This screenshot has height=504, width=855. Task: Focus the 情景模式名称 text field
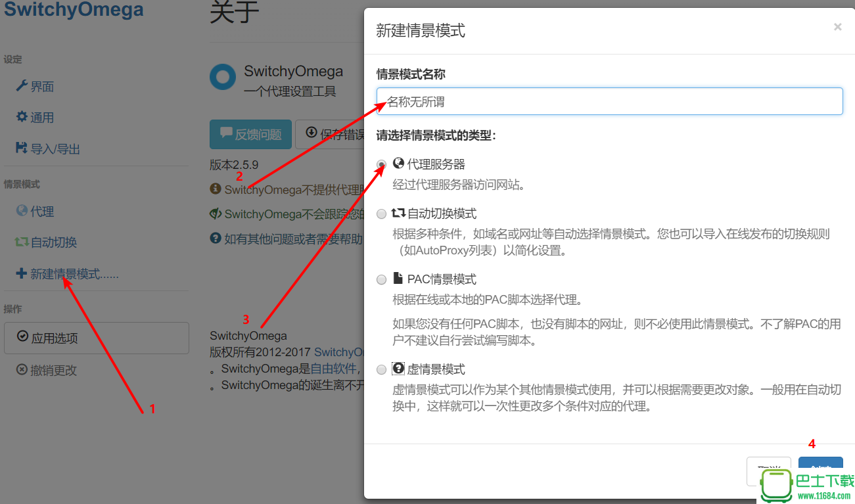point(609,101)
